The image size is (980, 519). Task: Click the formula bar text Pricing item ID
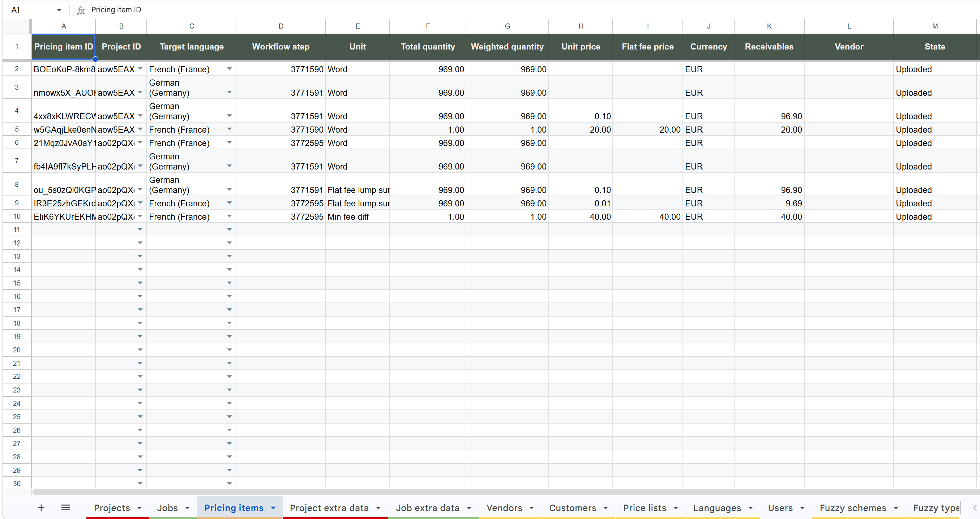(116, 10)
